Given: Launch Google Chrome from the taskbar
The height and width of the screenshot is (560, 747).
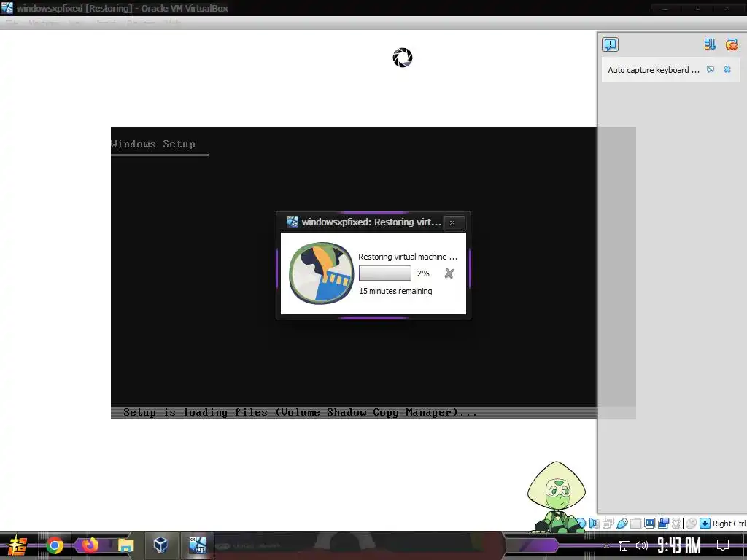Looking at the screenshot, I should point(54,545).
